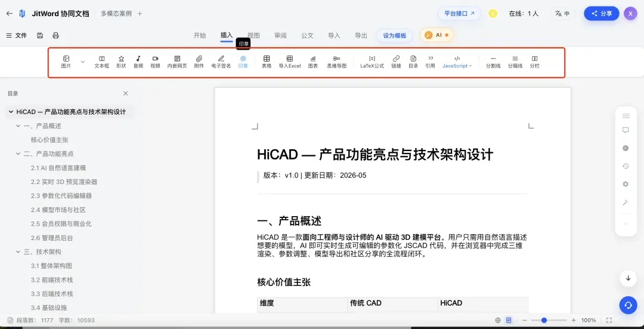The width and height of the screenshot is (644, 329).
Task: Open the 文件 file menu
Action: click(x=17, y=35)
